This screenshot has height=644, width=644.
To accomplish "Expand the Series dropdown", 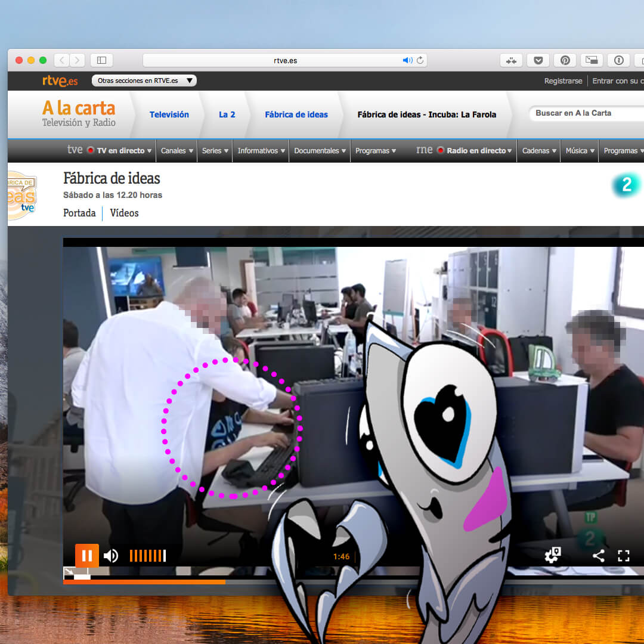I will (215, 151).
